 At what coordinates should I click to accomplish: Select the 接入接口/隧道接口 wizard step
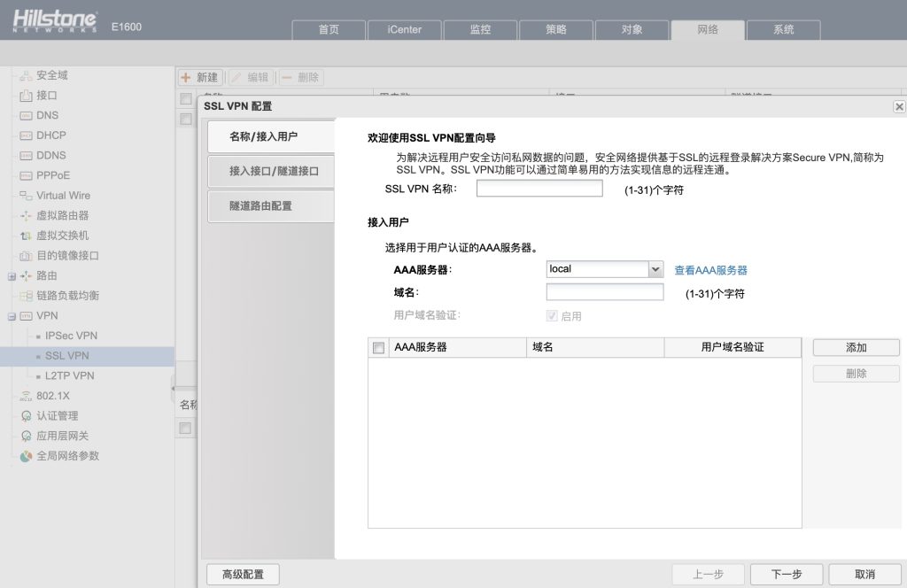[x=271, y=171]
